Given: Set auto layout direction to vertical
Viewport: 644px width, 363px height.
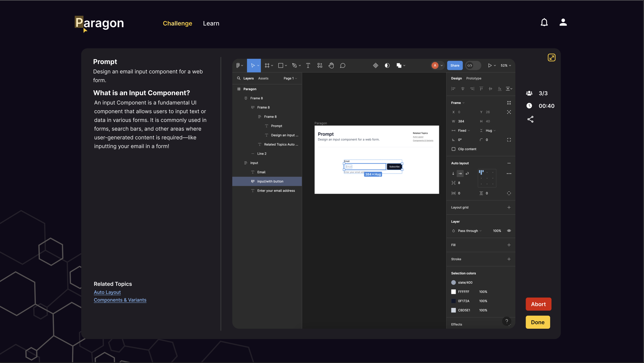Looking at the screenshot, I should pyautogui.click(x=453, y=174).
